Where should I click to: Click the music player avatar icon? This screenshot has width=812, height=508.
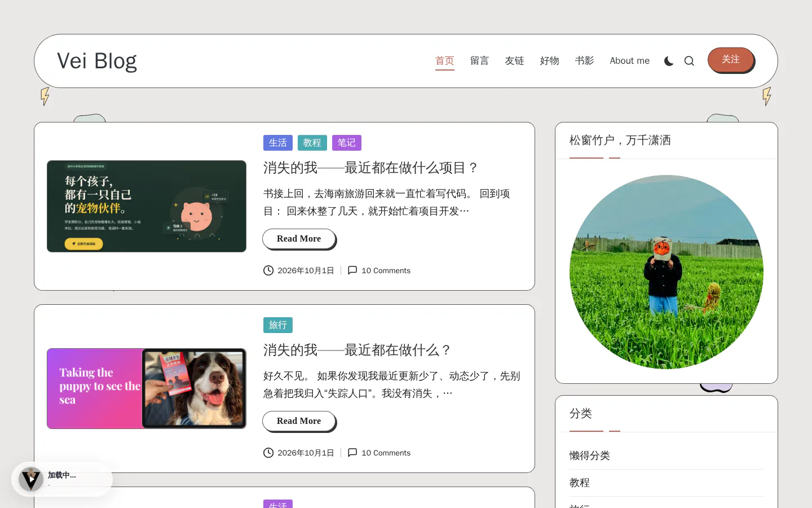[x=31, y=479]
